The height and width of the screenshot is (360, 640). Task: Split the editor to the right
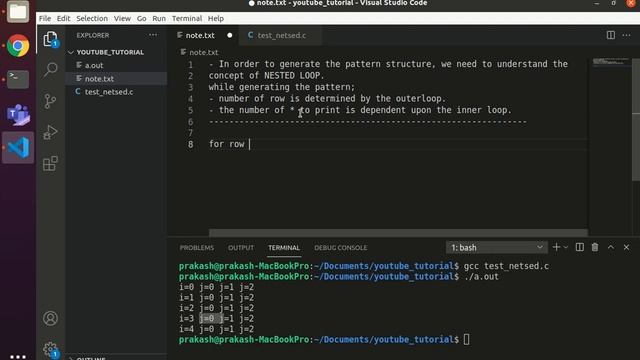tap(611, 35)
